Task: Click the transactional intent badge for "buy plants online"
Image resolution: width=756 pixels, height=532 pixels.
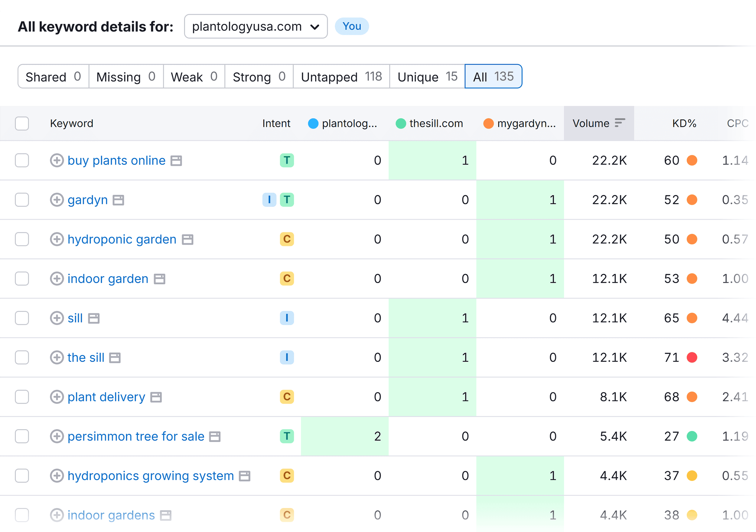Action: pyautogui.click(x=287, y=160)
